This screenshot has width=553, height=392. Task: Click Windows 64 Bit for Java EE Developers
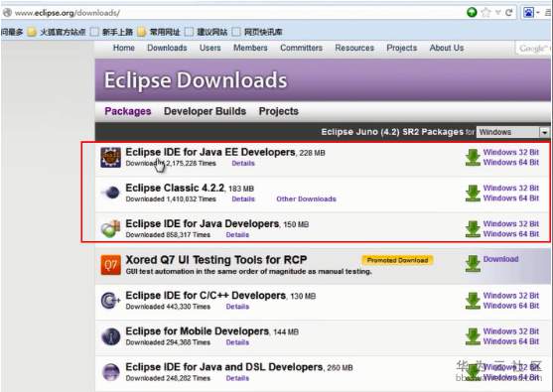click(511, 163)
